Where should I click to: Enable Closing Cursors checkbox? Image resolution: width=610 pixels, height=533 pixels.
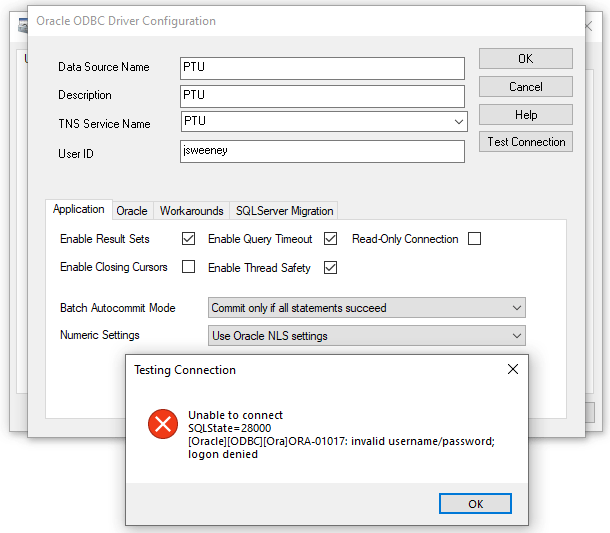188,267
